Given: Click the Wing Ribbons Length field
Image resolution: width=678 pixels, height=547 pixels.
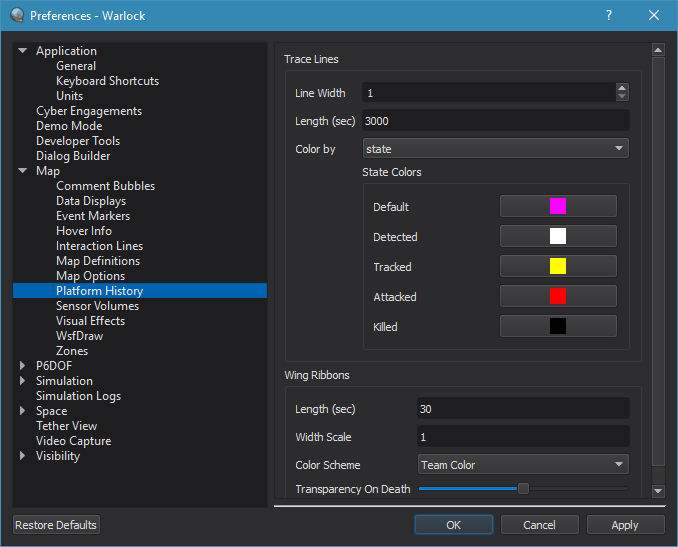Looking at the screenshot, I should coord(523,408).
